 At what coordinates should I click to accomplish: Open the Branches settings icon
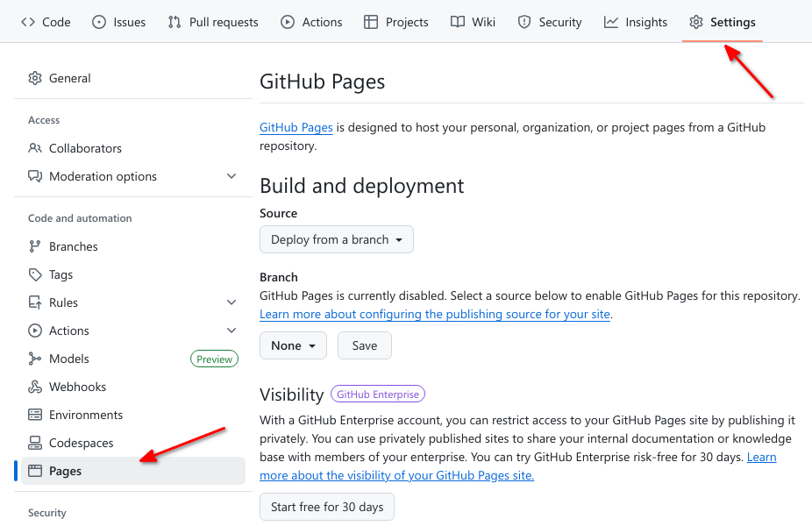[35, 246]
